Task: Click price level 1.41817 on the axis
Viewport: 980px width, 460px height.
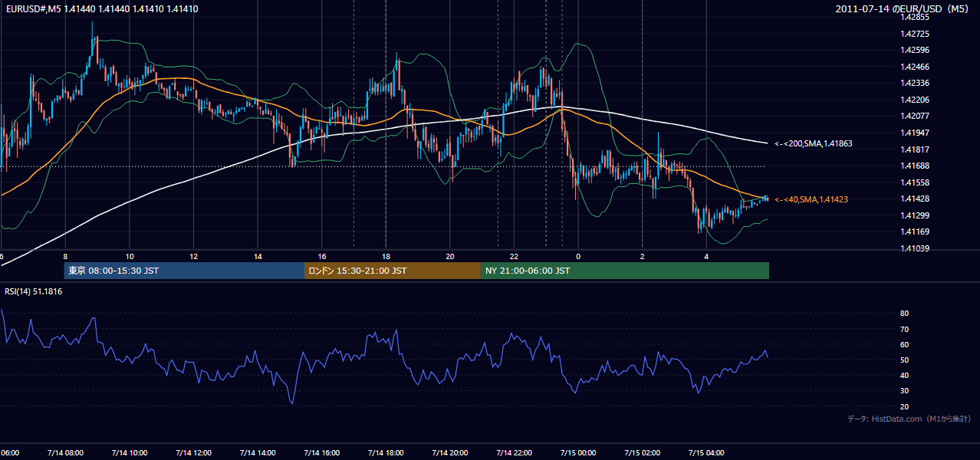Action: pyautogui.click(x=914, y=149)
